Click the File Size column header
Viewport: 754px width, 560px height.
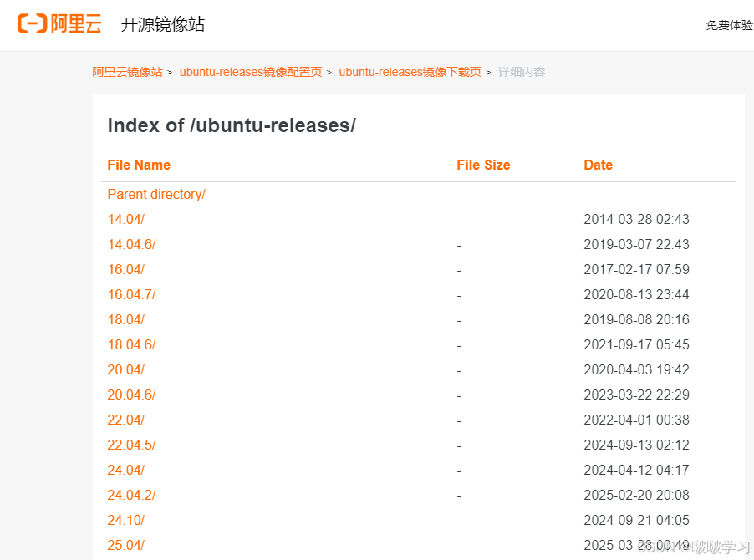483,165
